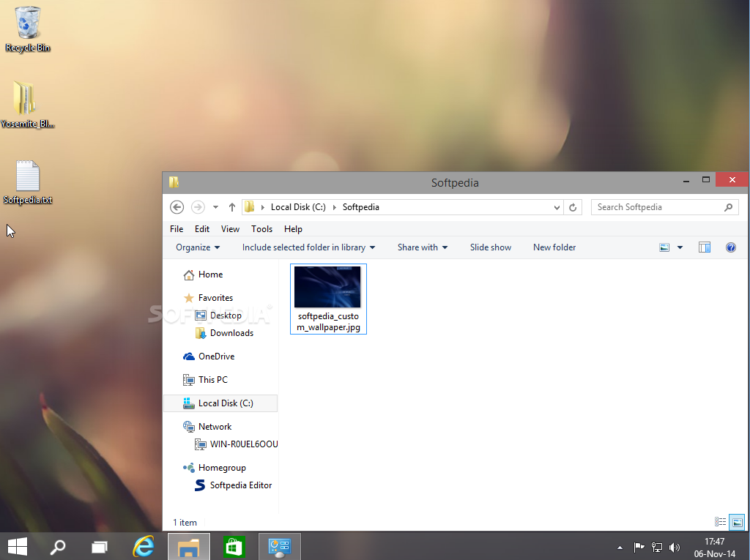
Task: Open the View menu
Action: [230, 229]
